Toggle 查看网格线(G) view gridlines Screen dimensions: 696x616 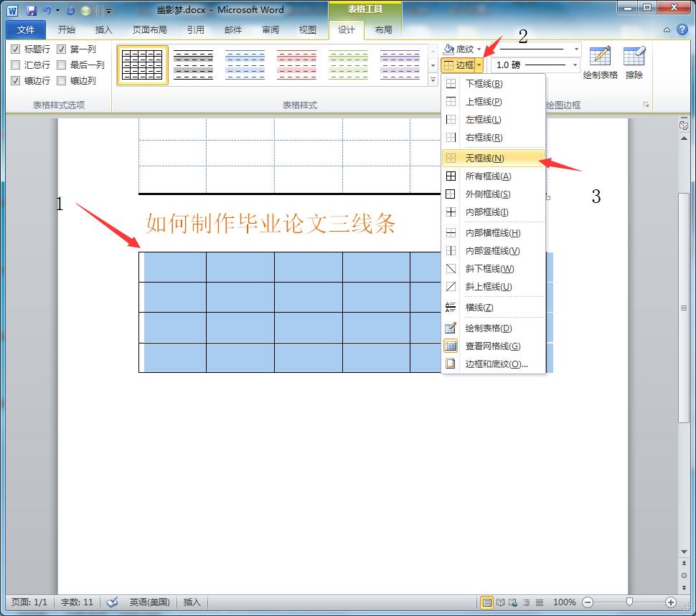pyautogui.click(x=494, y=346)
